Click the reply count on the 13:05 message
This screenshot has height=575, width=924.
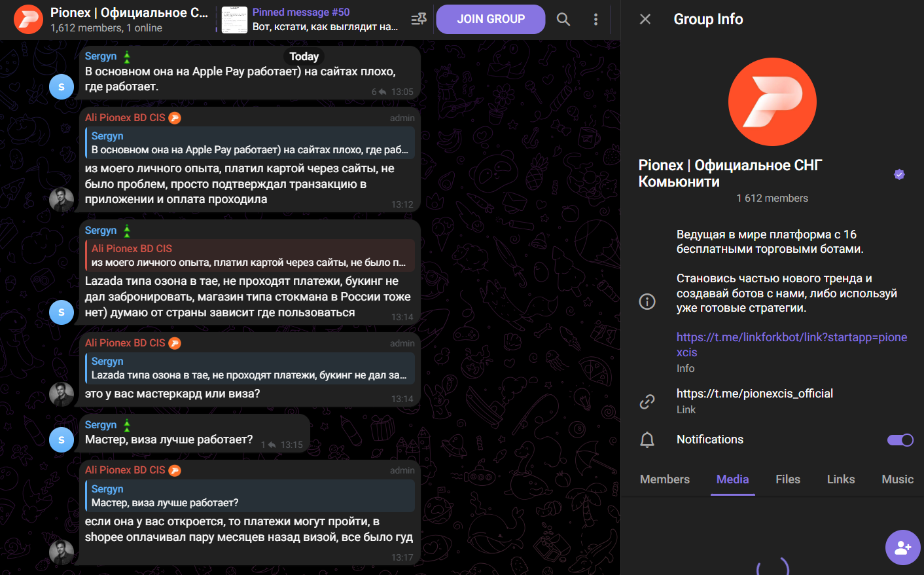click(378, 92)
